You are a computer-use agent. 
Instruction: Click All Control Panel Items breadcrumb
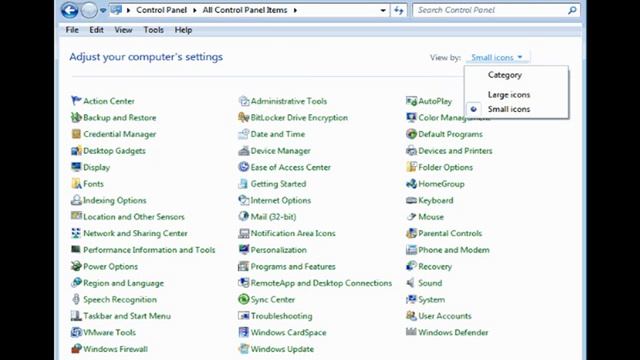point(245,10)
